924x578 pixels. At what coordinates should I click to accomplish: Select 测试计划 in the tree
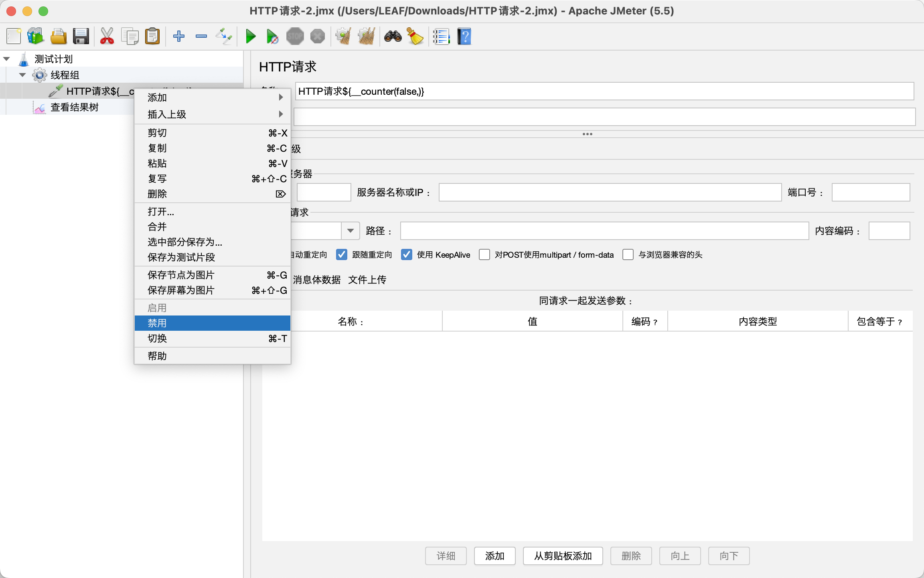[53, 59]
